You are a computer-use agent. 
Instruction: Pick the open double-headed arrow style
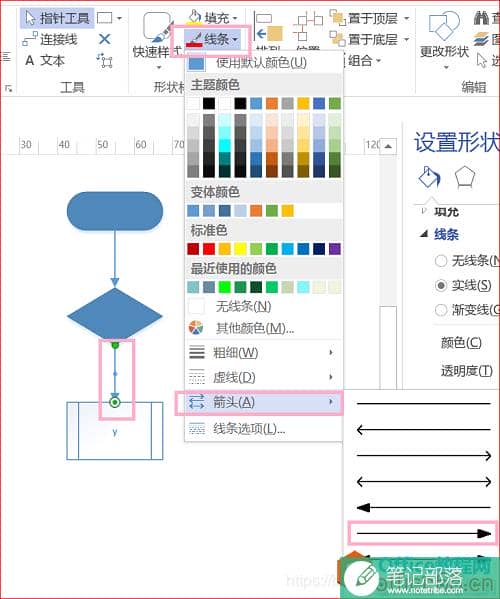tap(423, 481)
